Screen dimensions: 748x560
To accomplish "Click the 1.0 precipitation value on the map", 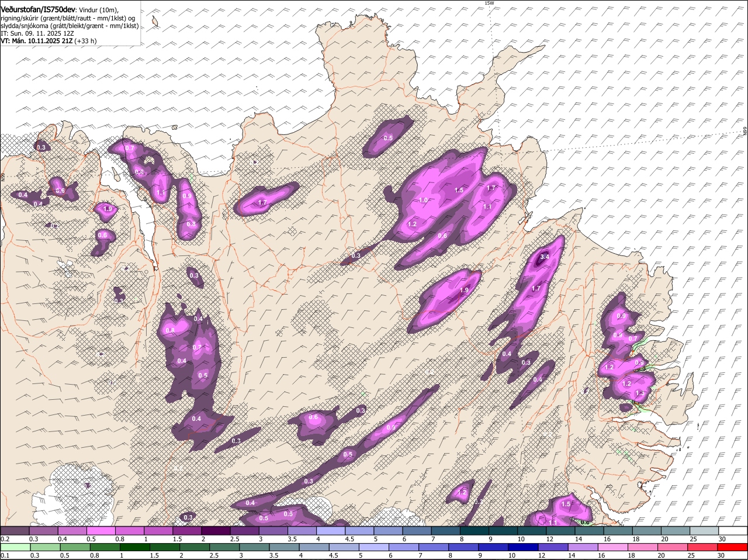I will click(x=424, y=200).
